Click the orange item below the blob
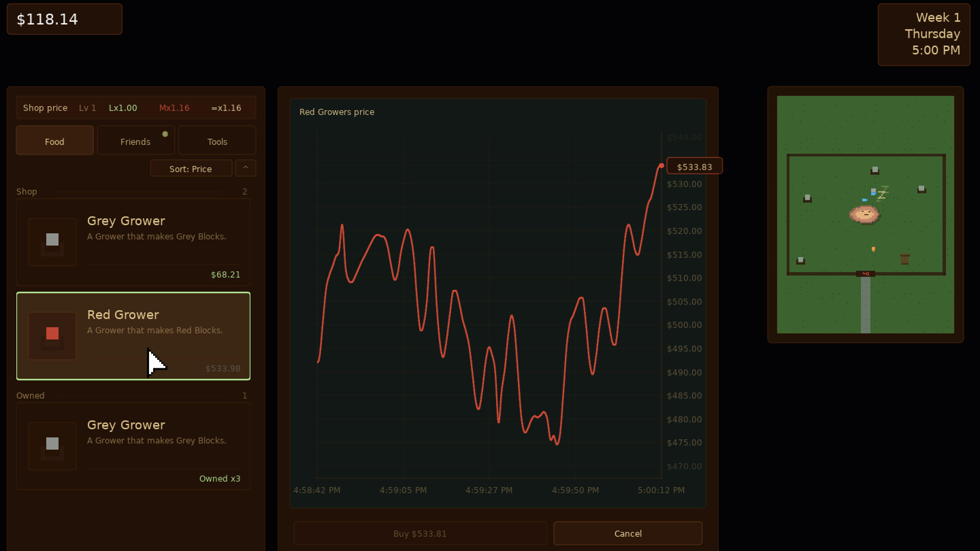This screenshot has width=980, height=551. point(873,249)
